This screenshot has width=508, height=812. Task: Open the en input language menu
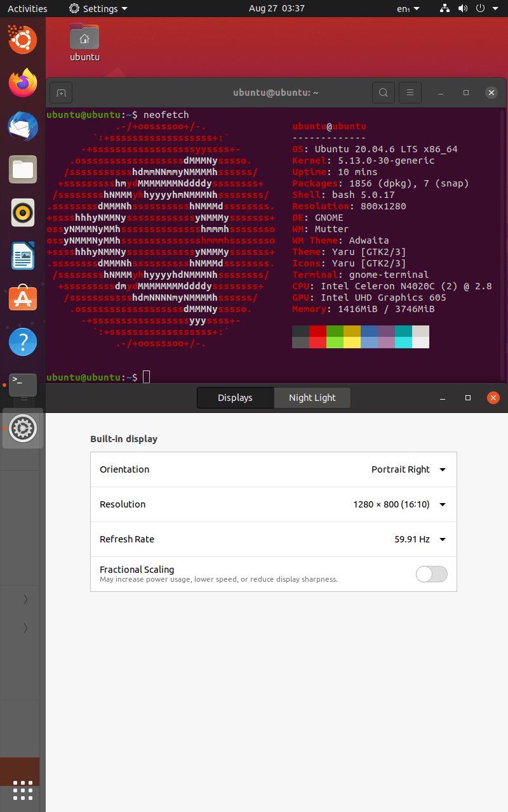tap(408, 8)
